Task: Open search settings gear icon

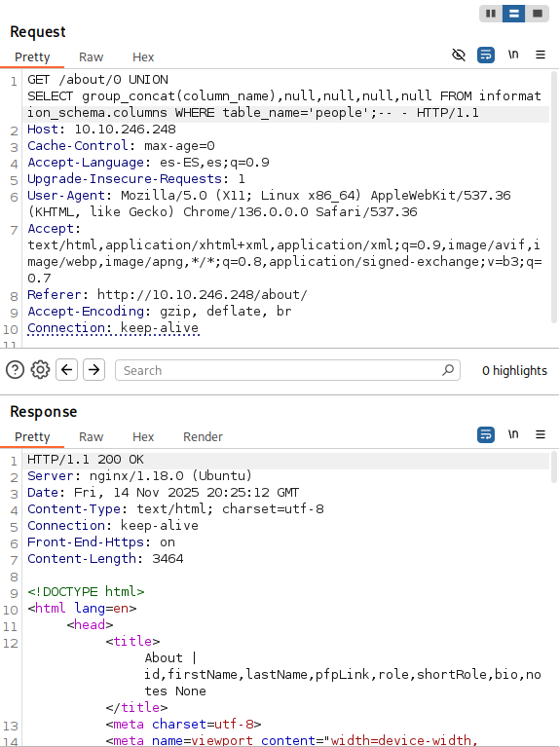Action: [40, 370]
